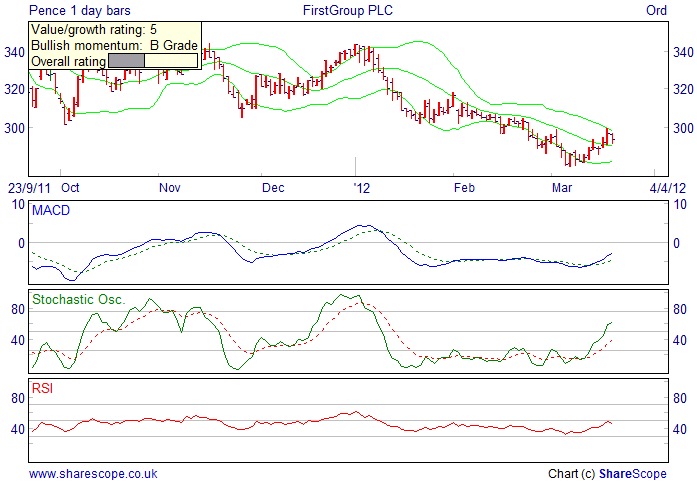This screenshot has height=482, width=697.
Task: Click the Oct month axis label
Action: pos(70,188)
